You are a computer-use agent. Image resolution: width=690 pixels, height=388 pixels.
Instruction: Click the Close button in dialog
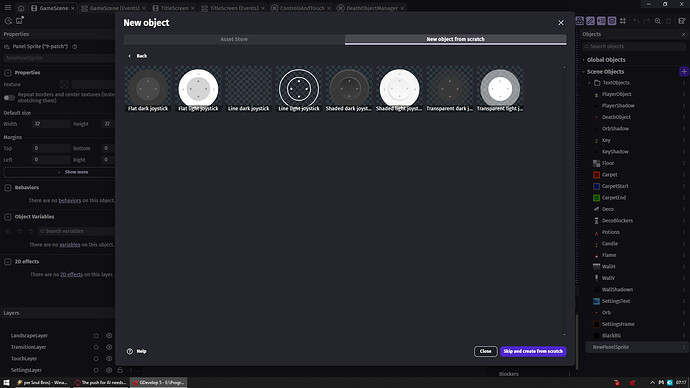[x=485, y=351]
